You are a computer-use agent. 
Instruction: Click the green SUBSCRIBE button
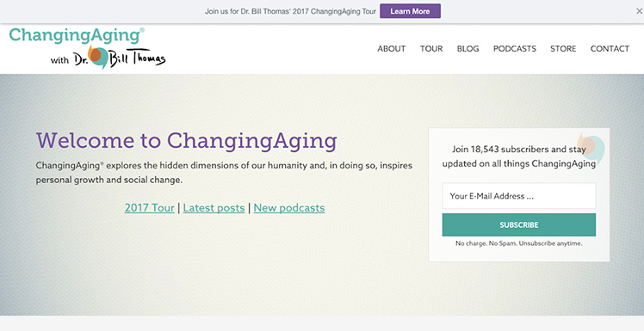(x=519, y=224)
